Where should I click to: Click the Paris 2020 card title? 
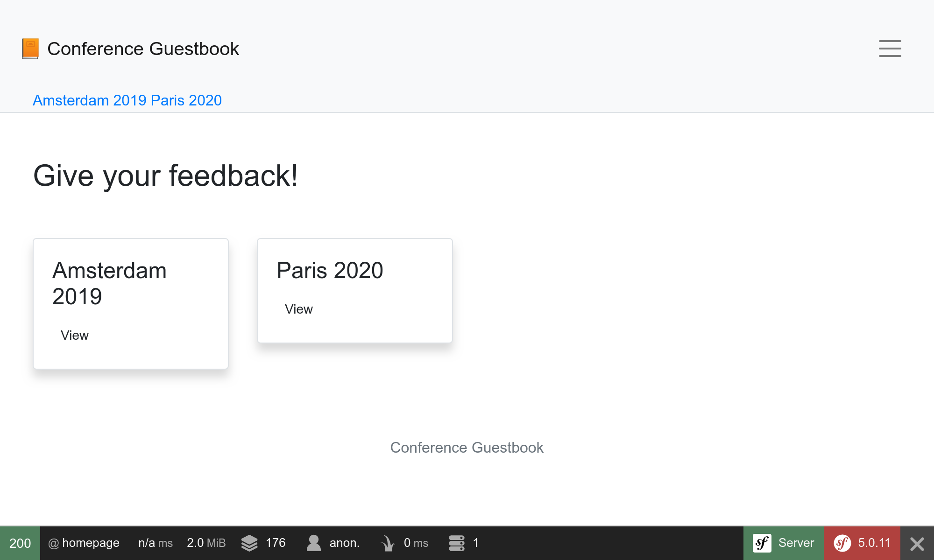click(x=330, y=270)
